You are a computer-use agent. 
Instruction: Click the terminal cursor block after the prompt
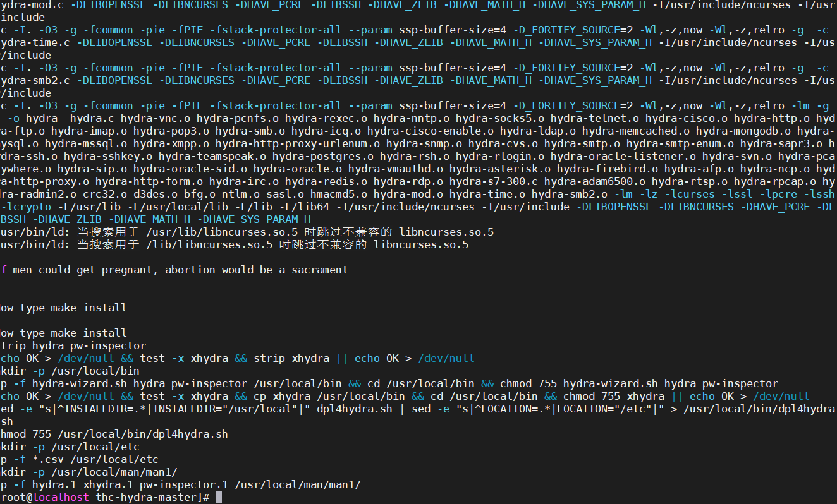point(219,497)
